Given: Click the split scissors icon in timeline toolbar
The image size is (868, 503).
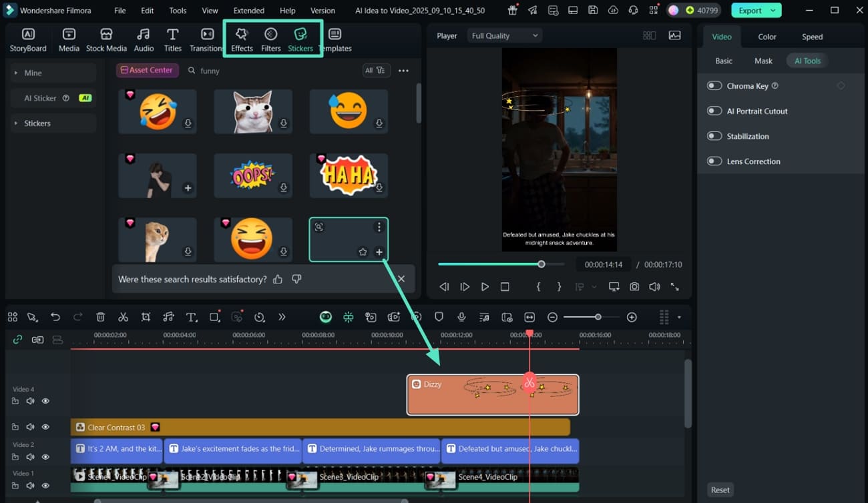Looking at the screenshot, I should click(123, 317).
